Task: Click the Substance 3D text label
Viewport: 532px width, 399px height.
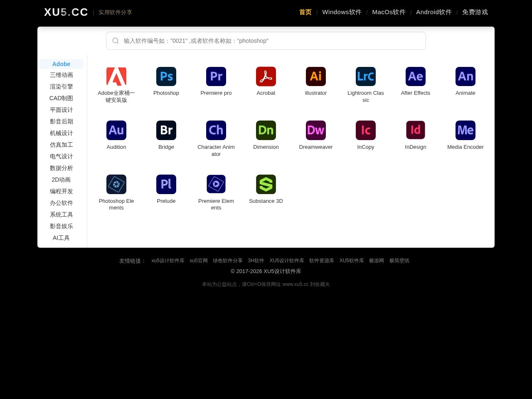Action: pyautogui.click(x=266, y=201)
